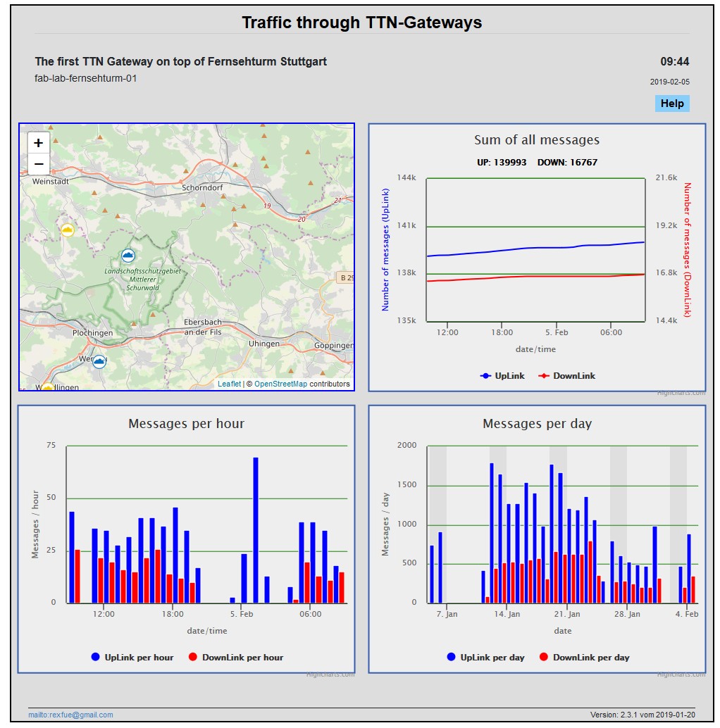Zoom in on the map
720x728 pixels.
point(39,142)
